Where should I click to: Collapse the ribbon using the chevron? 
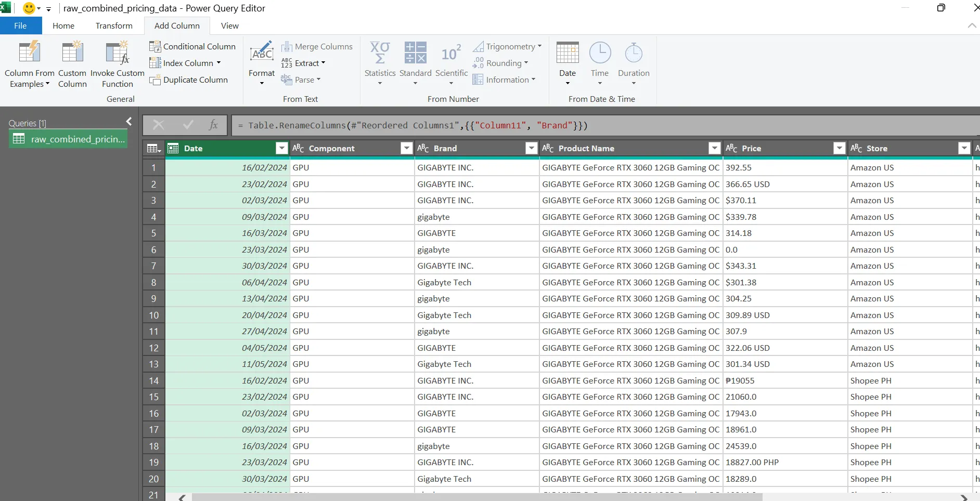tap(972, 25)
